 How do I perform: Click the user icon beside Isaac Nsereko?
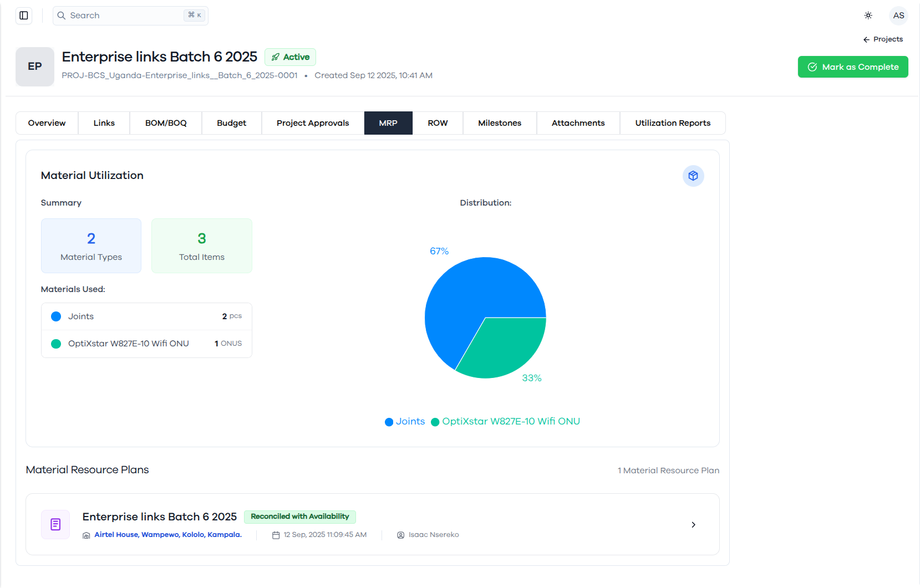click(x=400, y=535)
